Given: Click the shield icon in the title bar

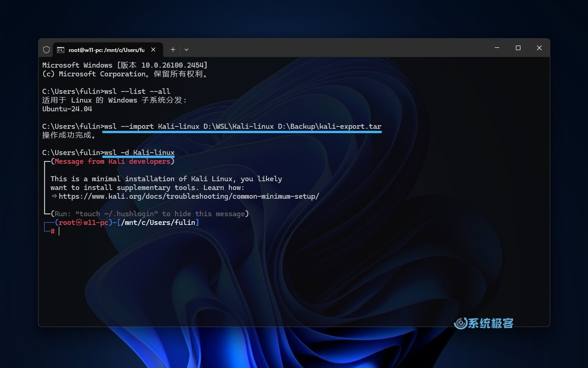Looking at the screenshot, I should pos(46,50).
